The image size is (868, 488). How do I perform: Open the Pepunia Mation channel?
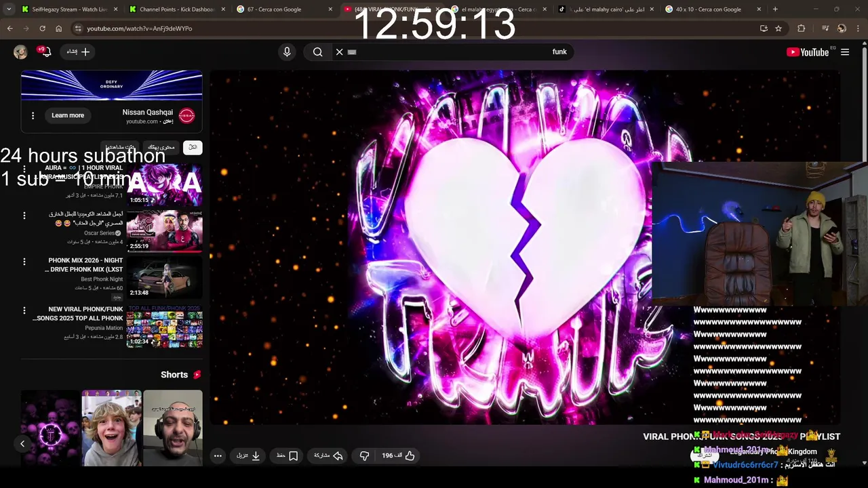(x=104, y=328)
